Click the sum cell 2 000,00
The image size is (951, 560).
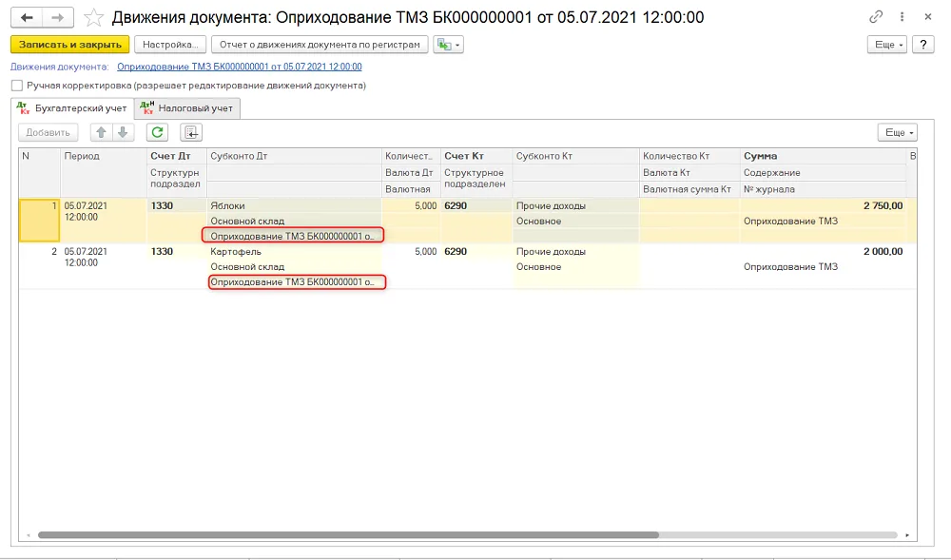[823, 252]
